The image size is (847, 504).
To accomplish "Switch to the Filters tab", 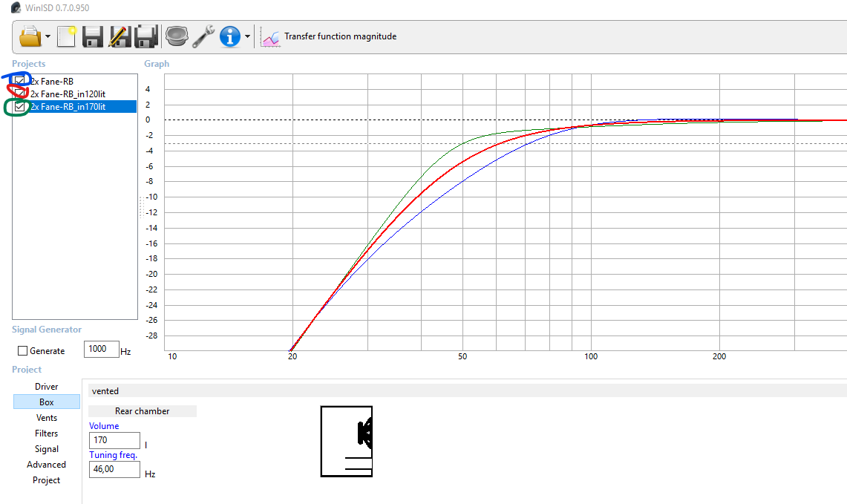I will (47, 433).
